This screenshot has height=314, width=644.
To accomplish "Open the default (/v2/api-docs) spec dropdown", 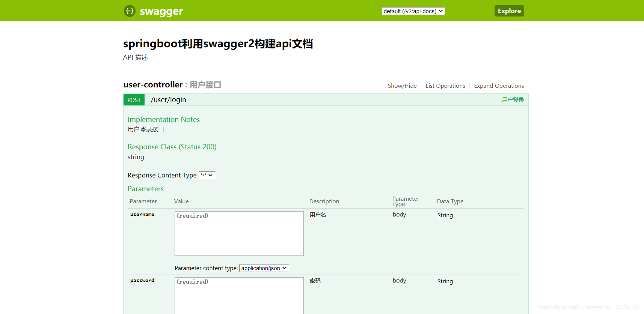I will (x=413, y=11).
